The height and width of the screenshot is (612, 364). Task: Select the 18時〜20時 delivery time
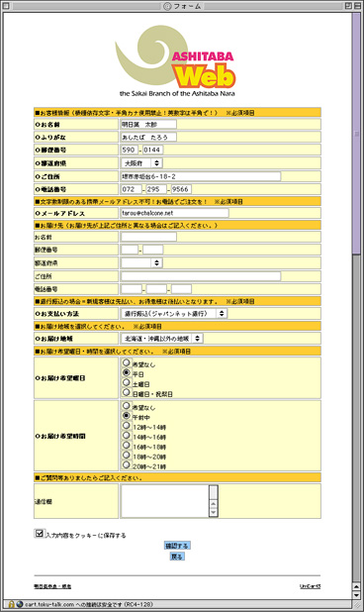pos(126,456)
